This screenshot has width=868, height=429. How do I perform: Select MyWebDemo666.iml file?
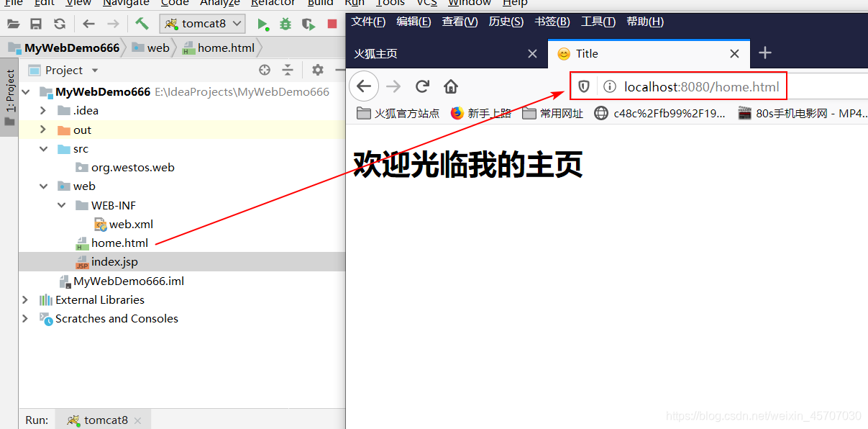point(129,281)
